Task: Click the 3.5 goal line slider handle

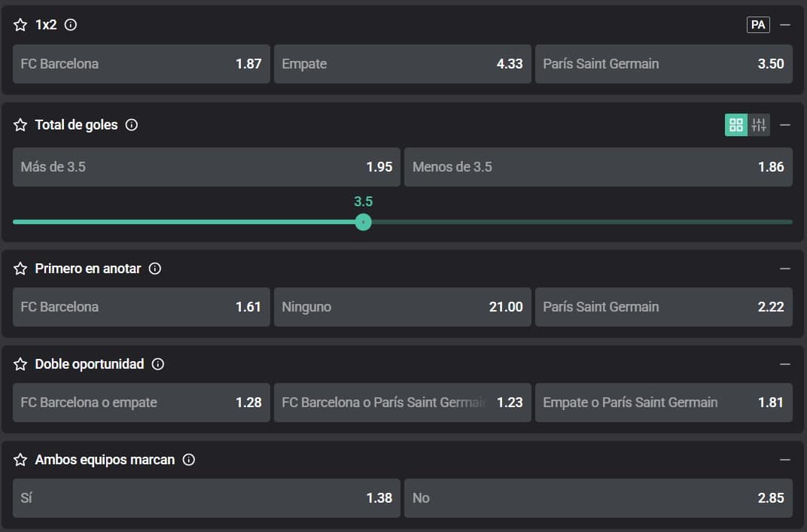Action: click(x=363, y=222)
